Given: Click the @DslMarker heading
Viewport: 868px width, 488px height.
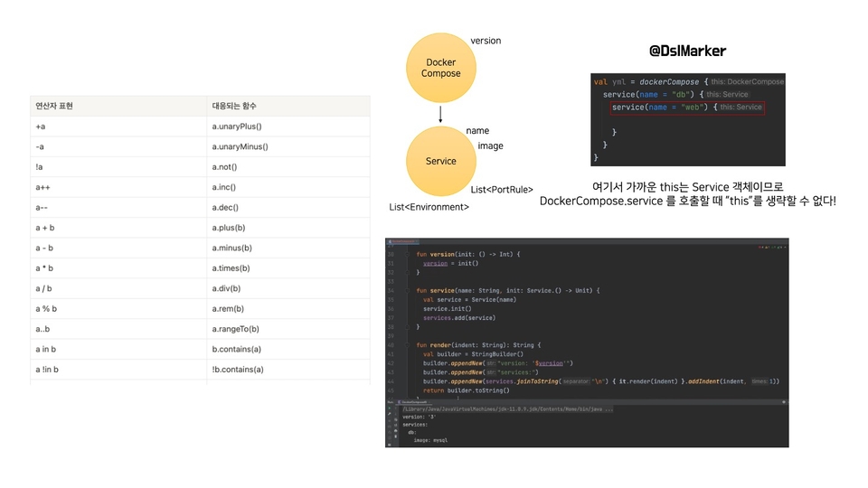Looking at the screenshot, I should tap(687, 51).
